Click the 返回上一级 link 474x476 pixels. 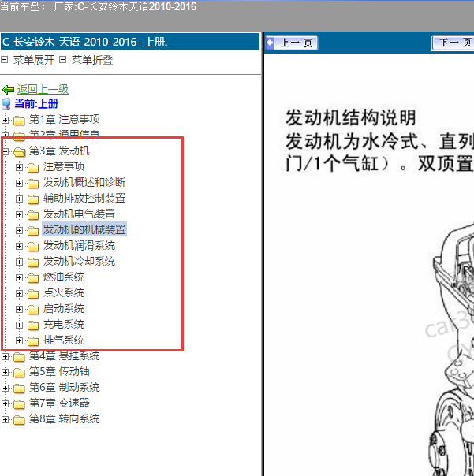[x=43, y=89]
